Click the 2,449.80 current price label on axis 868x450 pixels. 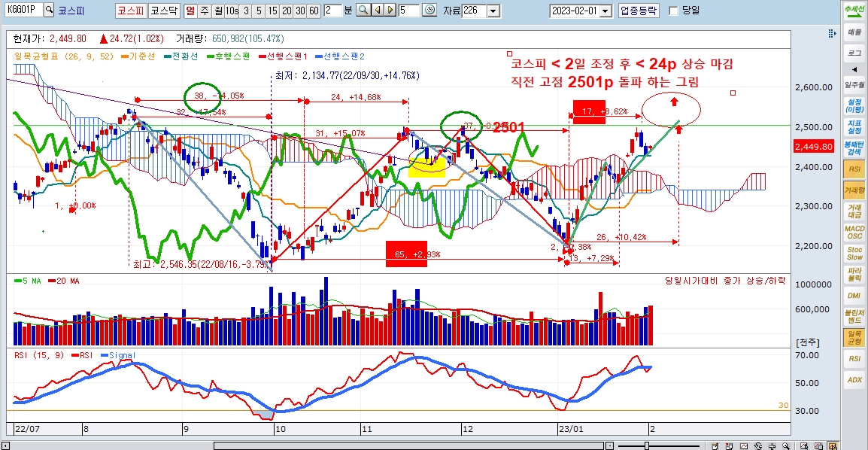click(814, 146)
